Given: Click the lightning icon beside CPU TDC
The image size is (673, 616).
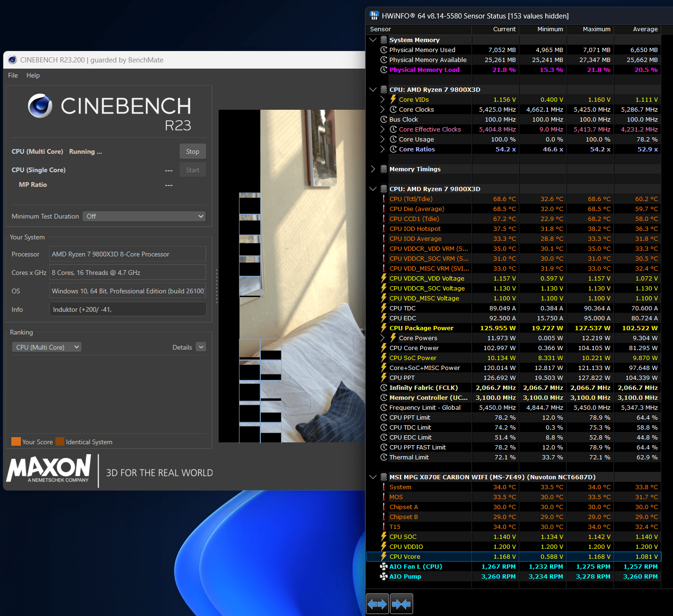Looking at the screenshot, I should click(384, 308).
